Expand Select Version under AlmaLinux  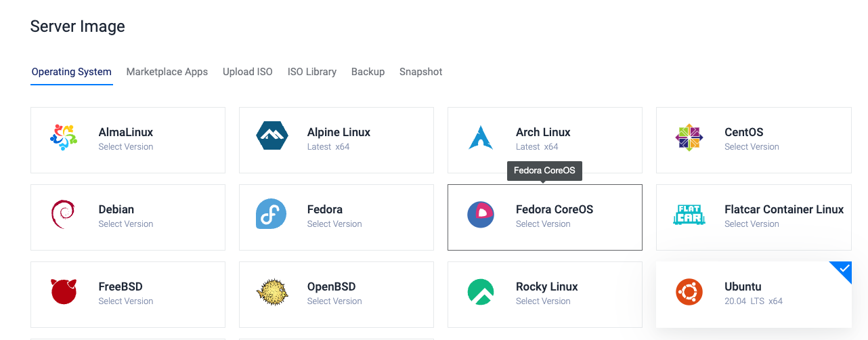coord(125,147)
